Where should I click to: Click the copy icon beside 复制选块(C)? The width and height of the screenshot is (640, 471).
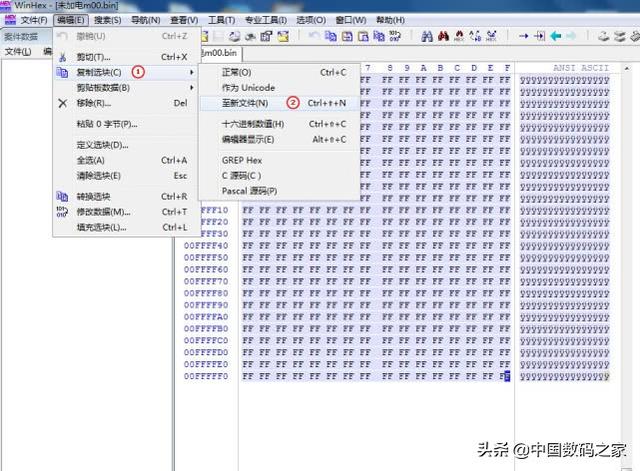[62, 72]
